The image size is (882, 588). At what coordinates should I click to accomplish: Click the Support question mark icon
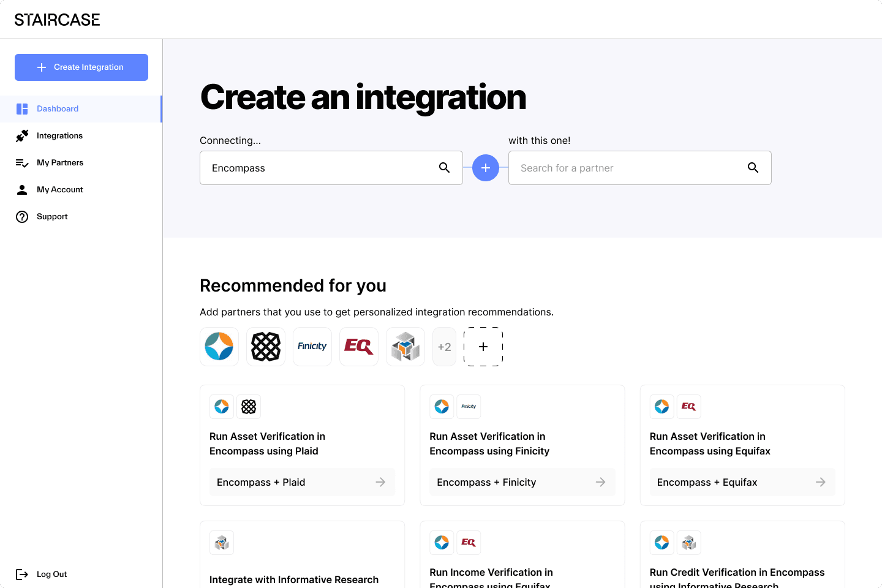click(22, 217)
